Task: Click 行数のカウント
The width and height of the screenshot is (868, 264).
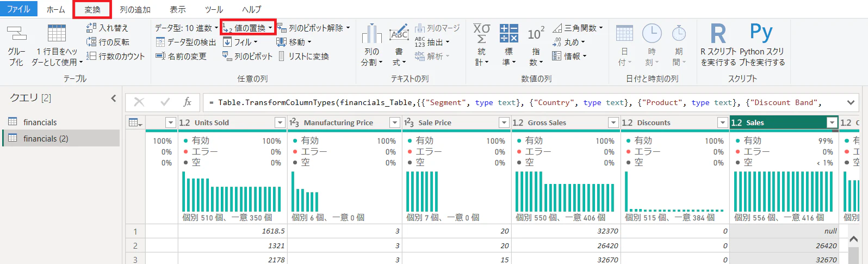Action: click(115, 56)
